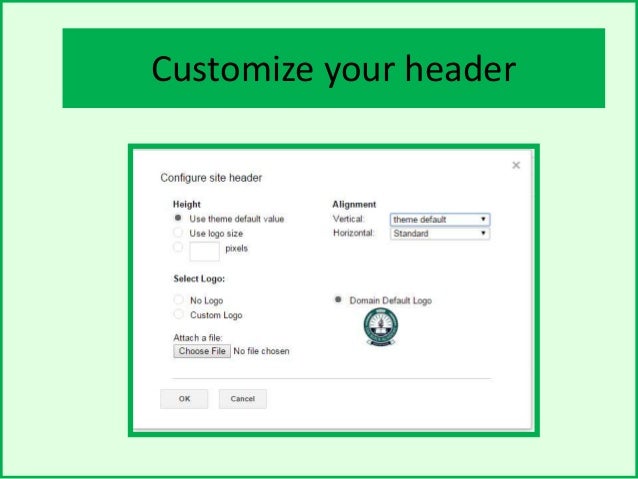Image resolution: width=638 pixels, height=479 pixels.
Task: Click the 'Configure site header' title
Action: 211,178
